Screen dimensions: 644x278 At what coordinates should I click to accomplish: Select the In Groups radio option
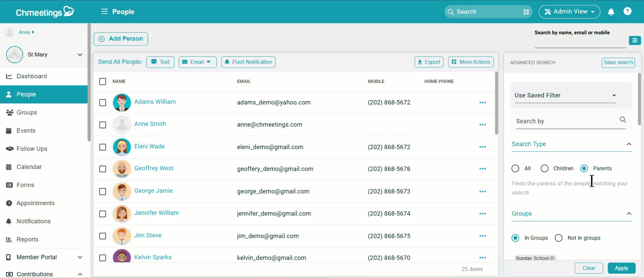coord(515,238)
